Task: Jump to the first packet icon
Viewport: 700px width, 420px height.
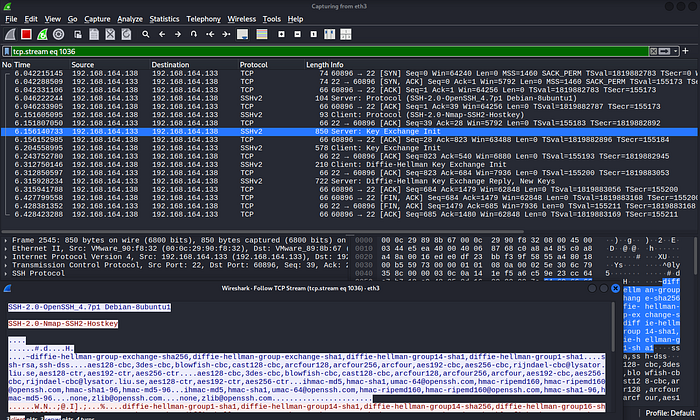Action: (x=210, y=34)
